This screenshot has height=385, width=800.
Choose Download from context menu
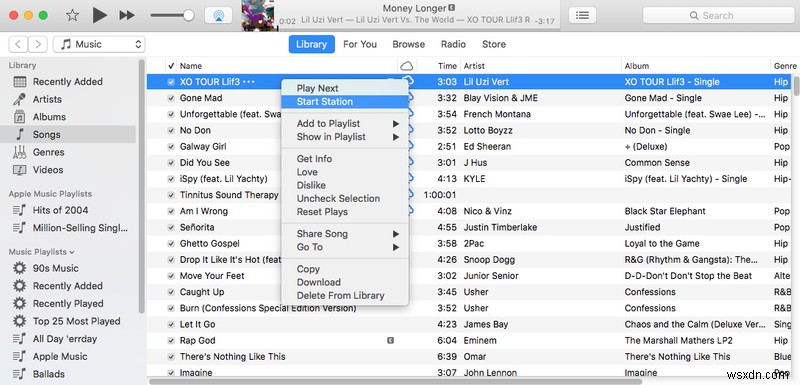click(345, 282)
